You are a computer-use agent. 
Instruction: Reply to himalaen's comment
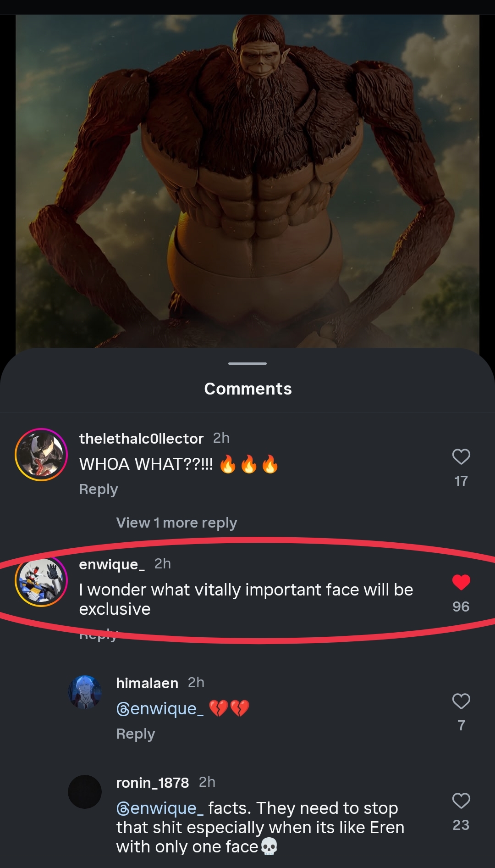click(136, 734)
